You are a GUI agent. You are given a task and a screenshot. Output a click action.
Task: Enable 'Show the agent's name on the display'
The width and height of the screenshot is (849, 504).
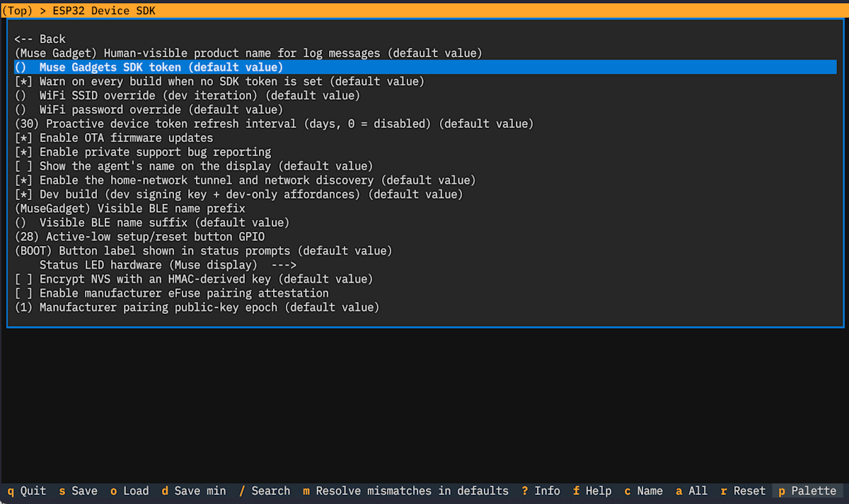[194, 166]
